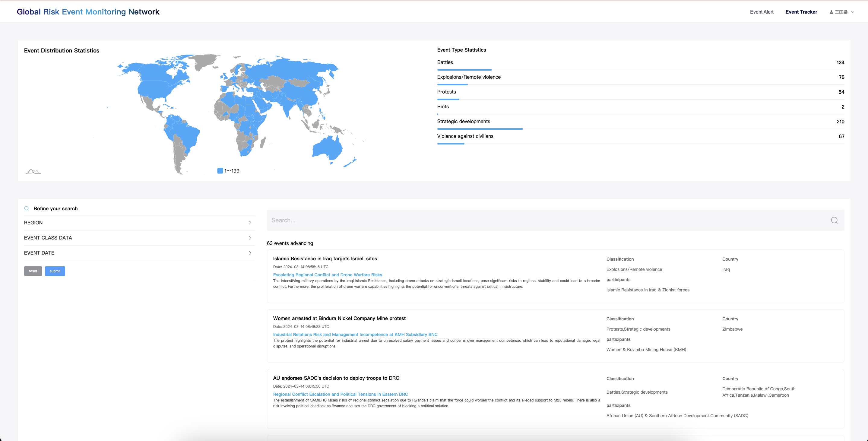Click participants Islamic Resistance in Iraq & Zionist forces
868x441 pixels.
click(648, 290)
